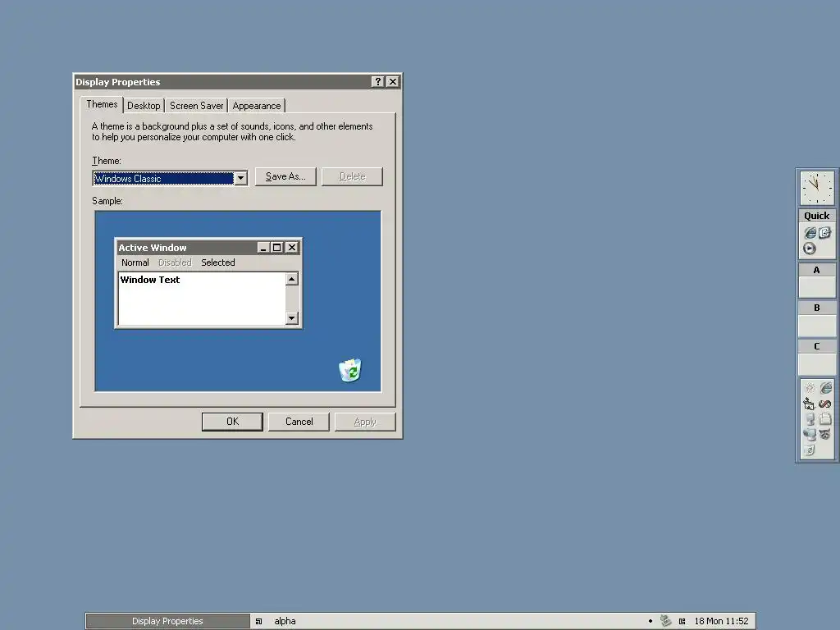This screenshot has width=840, height=630.
Task: Click the Display Properties taskbar button
Action: [167, 621]
